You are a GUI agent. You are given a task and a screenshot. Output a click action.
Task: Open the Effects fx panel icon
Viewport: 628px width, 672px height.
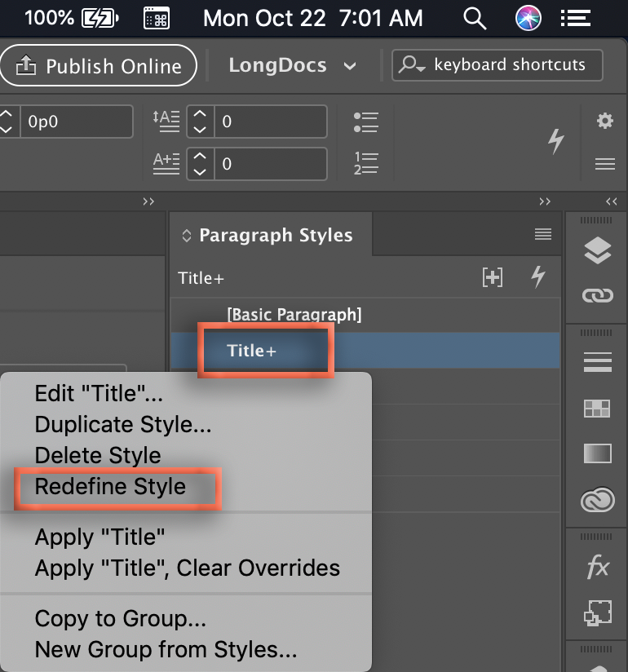(x=598, y=568)
